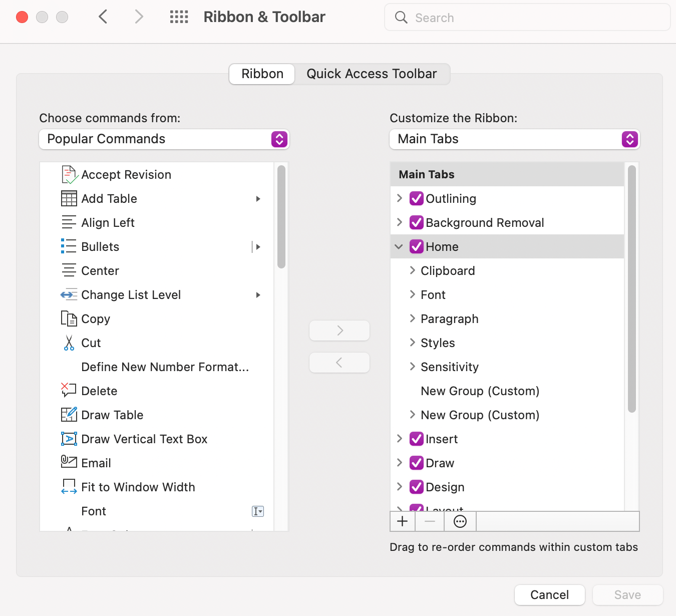Click the add-to-ribbon right arrow button
Screen dimensions: 676x616
click(x=340, y=331)
